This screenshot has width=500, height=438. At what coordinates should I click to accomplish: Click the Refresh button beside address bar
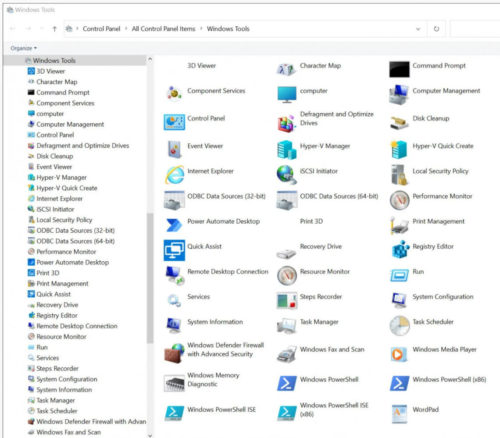[x=436, y=29]
